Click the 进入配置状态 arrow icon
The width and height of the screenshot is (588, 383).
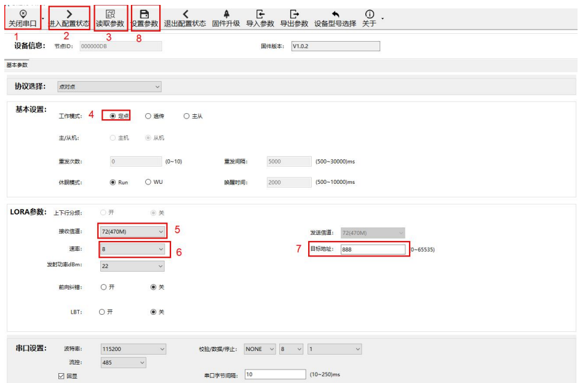coord(69,14)
